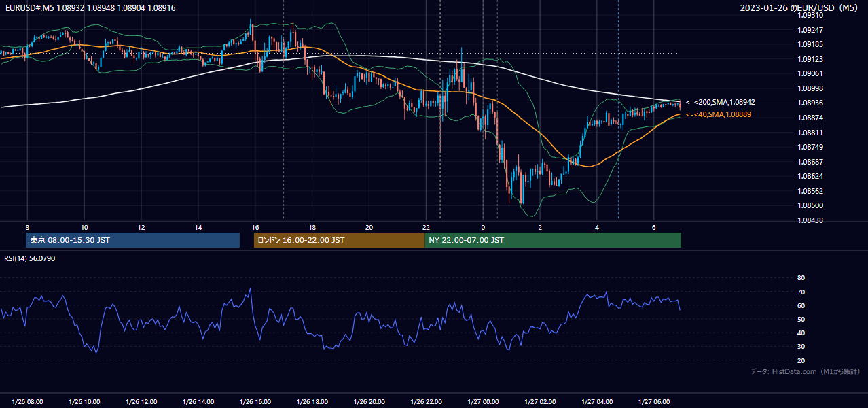Click price axis value 1.08936
The height and width of the screenshot is (408, 868).
tap(810, 103)
